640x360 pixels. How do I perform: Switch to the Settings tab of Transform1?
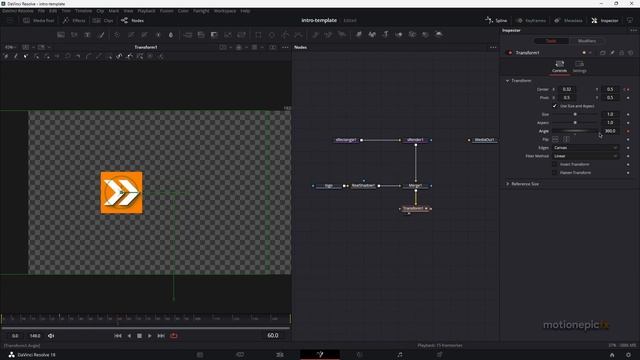click(x=579, y=67)
